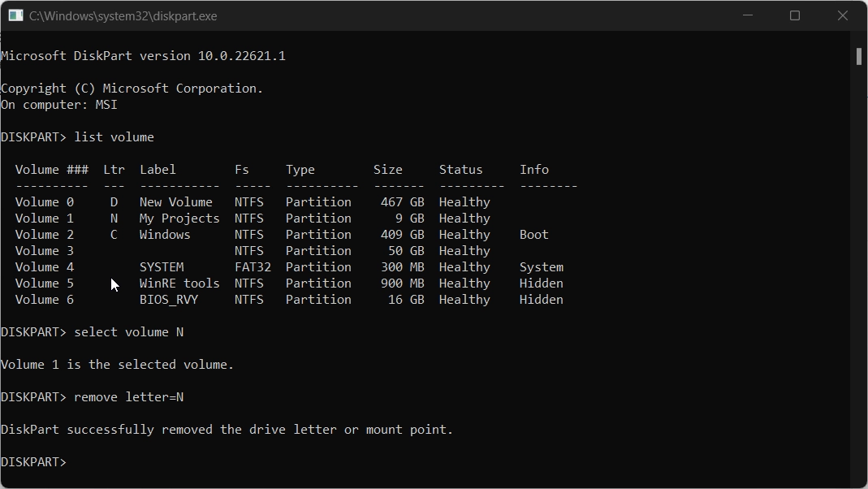The height and width of the screenshot is (489, 868).
Task: Click the '467 GB' size value
Action: click(x=403, y=202)
